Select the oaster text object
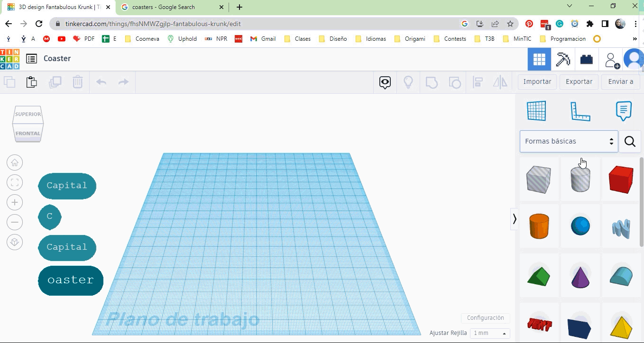The width and height of the screenshot is (644, 343). 70,280
